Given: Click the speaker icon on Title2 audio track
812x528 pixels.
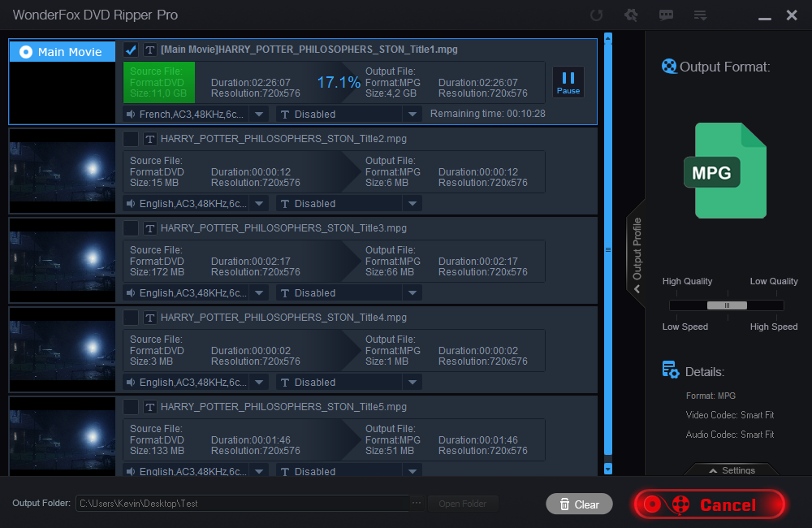Looking at the screenshot, I should coord(131,204).
